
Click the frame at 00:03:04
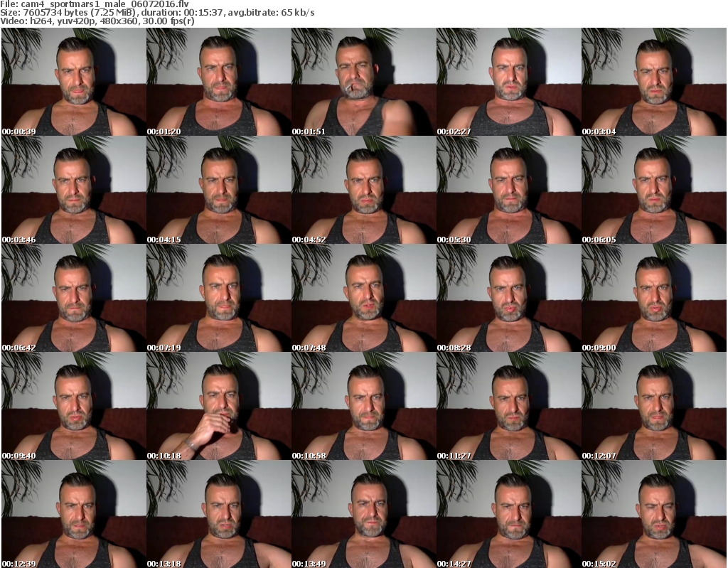click(653, 82)
